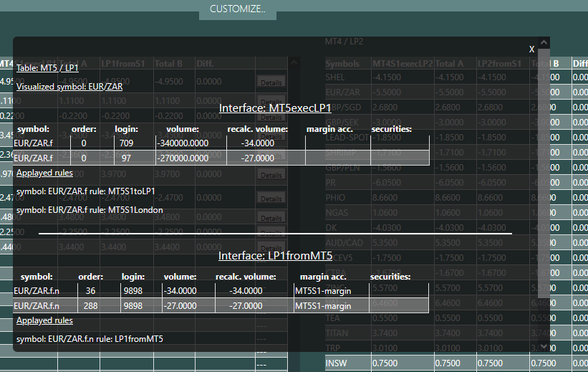The image size is (588, 372).
Task: Select EUR/ZAR.f.n row with order 36
Action: pyautogui.click(x=221, y=291)
